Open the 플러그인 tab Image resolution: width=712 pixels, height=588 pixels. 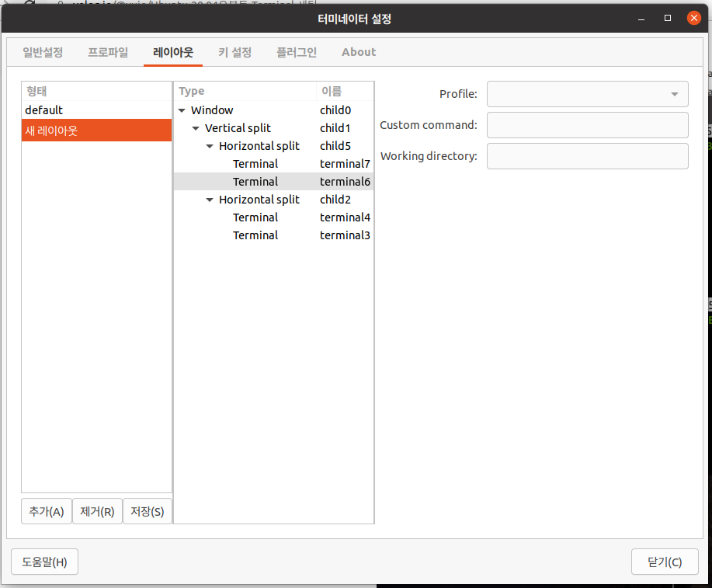(297, 52)
